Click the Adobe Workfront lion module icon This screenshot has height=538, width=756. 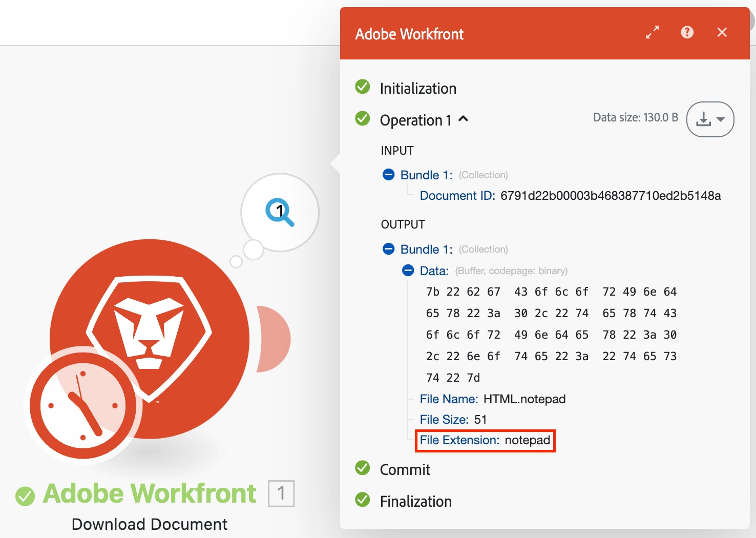[x=150, y=339]
